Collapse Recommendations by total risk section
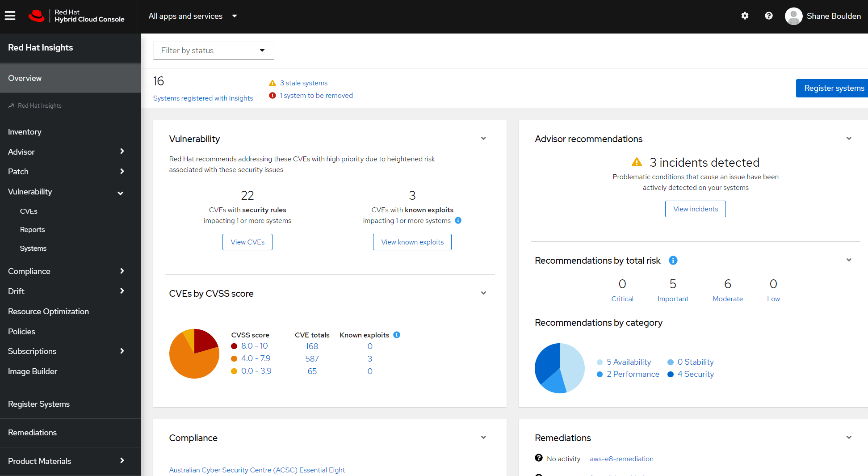Viewport: 868px width, 476px height. coord(849,260)
